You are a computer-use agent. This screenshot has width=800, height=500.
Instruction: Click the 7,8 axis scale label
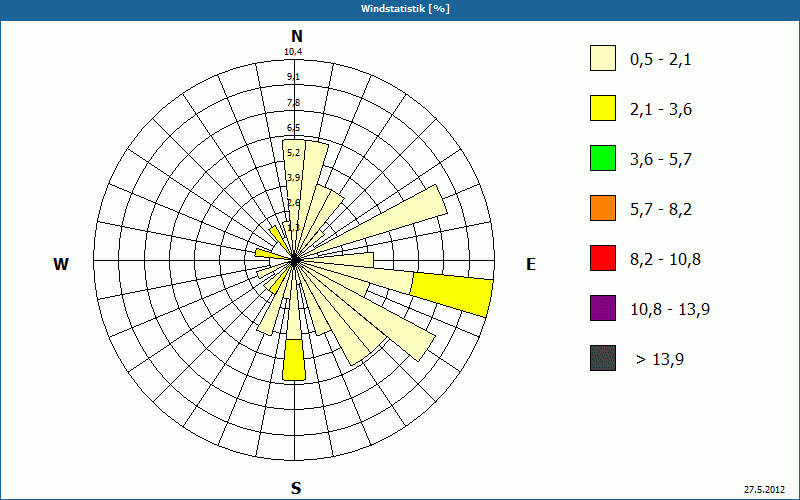[x=293, y=103]
